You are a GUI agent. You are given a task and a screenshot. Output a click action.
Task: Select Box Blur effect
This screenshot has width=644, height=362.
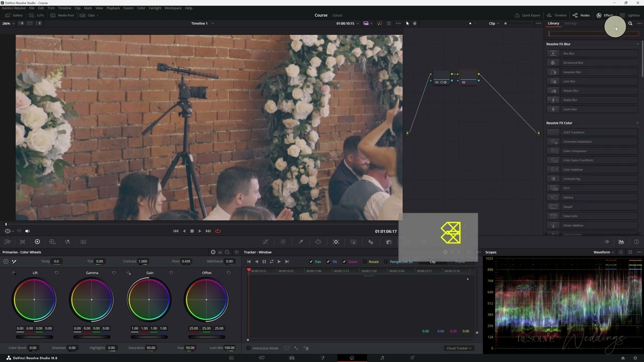pyautogui.click(x=593, y=53)
